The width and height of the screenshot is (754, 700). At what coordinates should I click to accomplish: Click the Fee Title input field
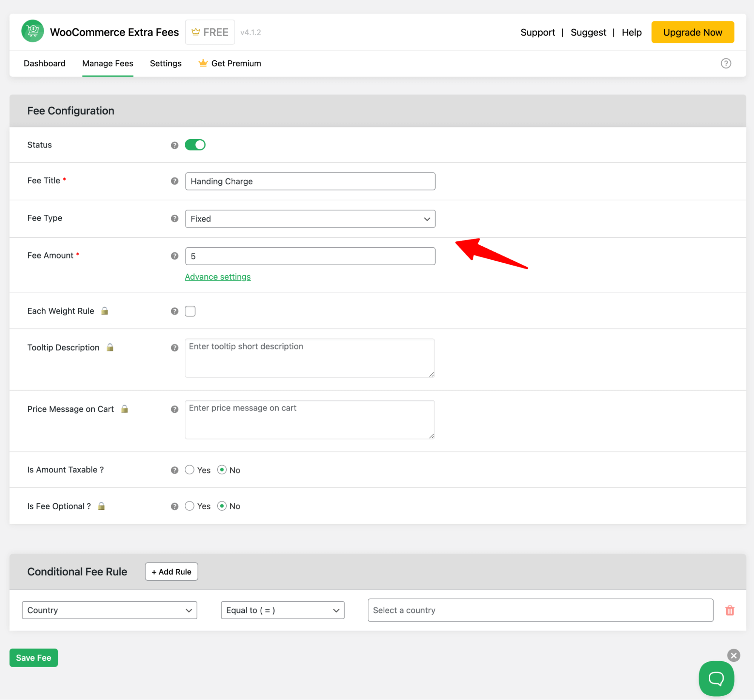click(310, 181)
